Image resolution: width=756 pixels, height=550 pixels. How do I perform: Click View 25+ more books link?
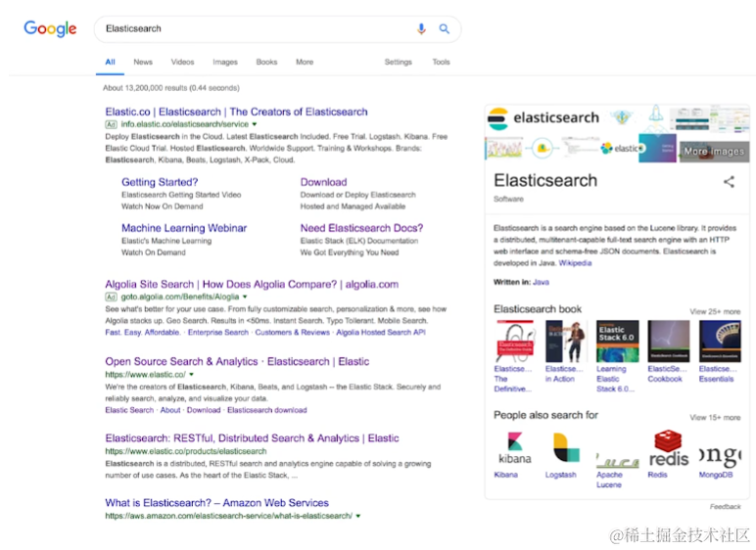(715, 312)
